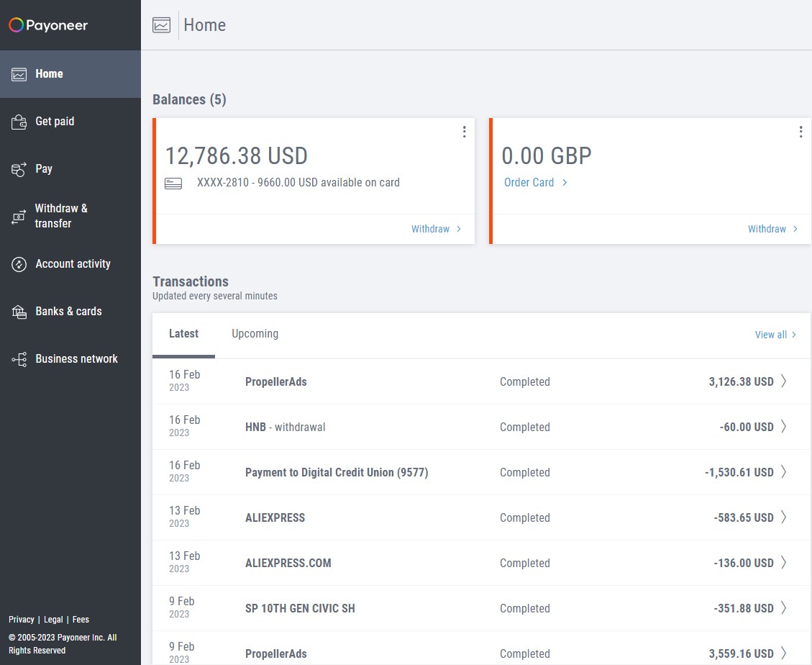
Task: Expand ALIEXPRESS -583.65 USD chevron
Action: coord(783,517)
